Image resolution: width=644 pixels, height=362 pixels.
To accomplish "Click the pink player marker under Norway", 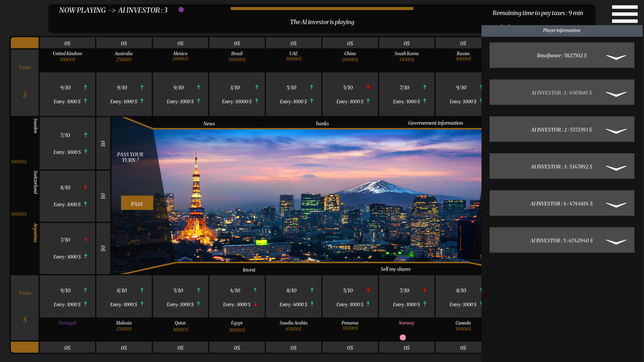I will (x=402, y=338).
